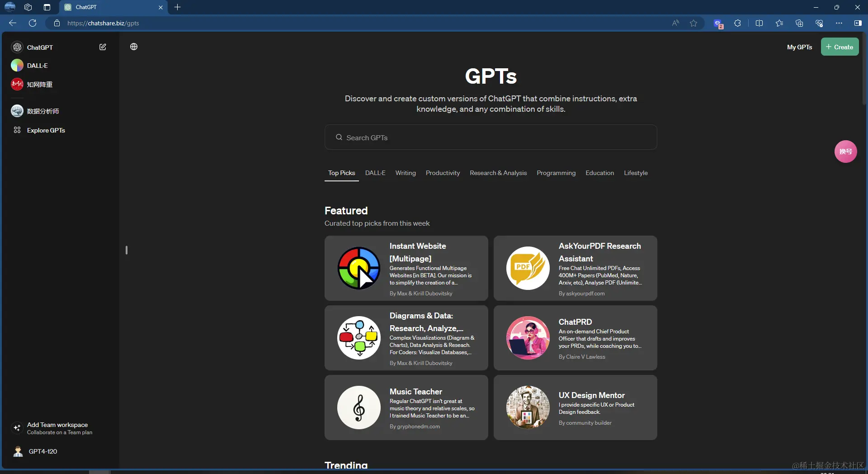Click the extension icon with badge 2
868x474 pixels.
(x=718, y=24)
